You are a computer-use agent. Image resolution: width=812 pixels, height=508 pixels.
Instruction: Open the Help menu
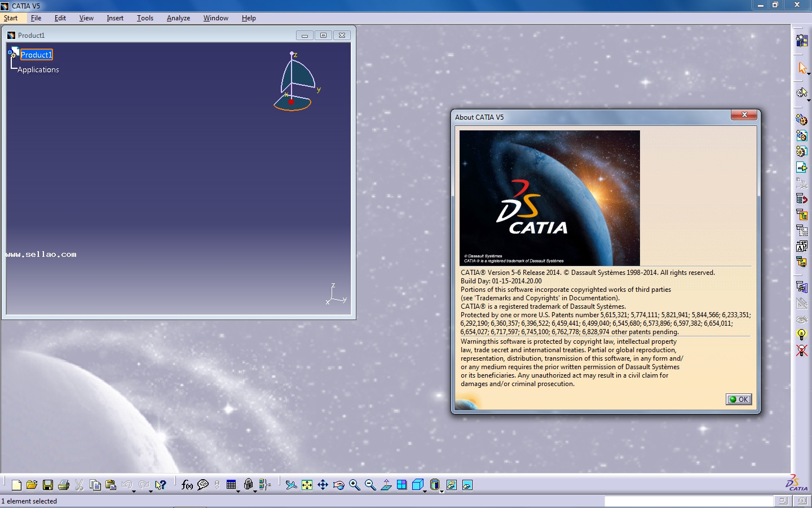click(249, 18)
